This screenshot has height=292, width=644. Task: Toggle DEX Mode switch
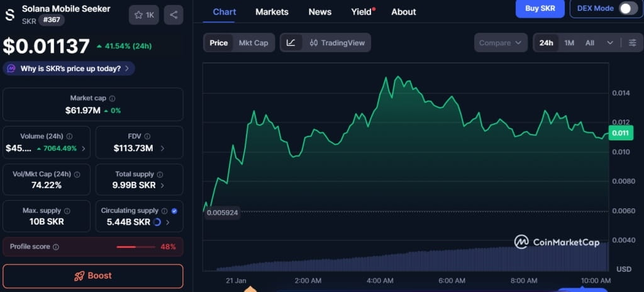click(x=628, y=8)
